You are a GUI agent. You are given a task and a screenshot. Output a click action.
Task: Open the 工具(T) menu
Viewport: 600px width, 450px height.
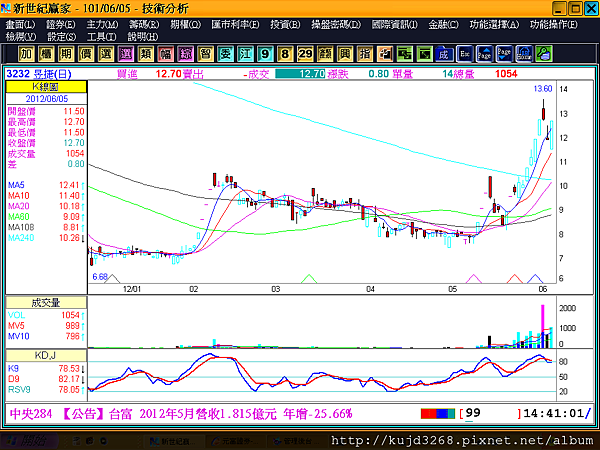[x=101, y=37]
